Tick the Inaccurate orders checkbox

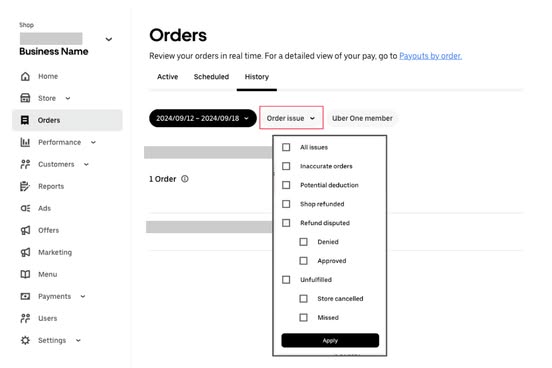[x=286, y=166]
